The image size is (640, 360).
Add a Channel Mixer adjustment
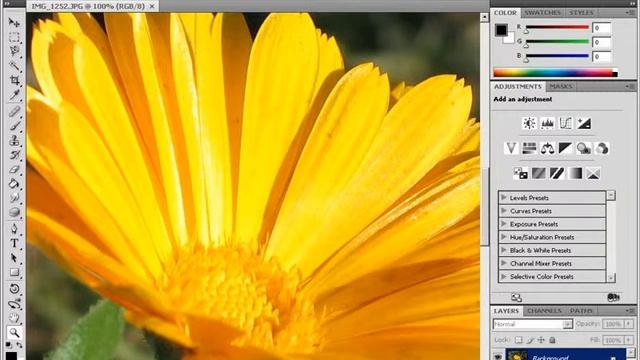[x=602, y=148]
